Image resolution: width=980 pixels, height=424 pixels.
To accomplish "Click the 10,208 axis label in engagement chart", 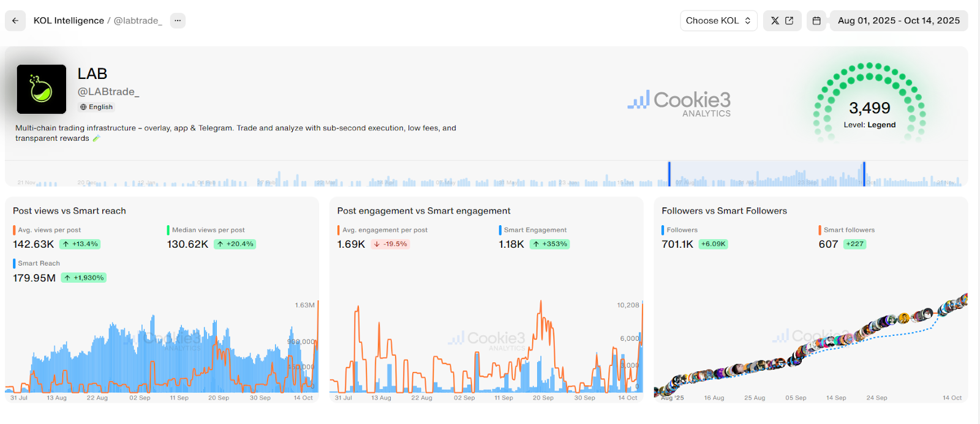I will click(x=628, y=305).
